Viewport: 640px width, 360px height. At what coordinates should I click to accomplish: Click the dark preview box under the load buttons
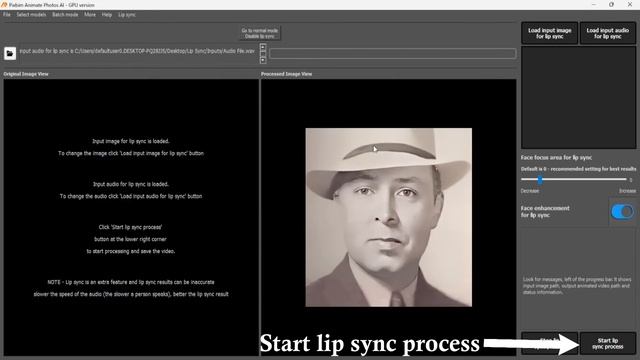coord(578,97)
